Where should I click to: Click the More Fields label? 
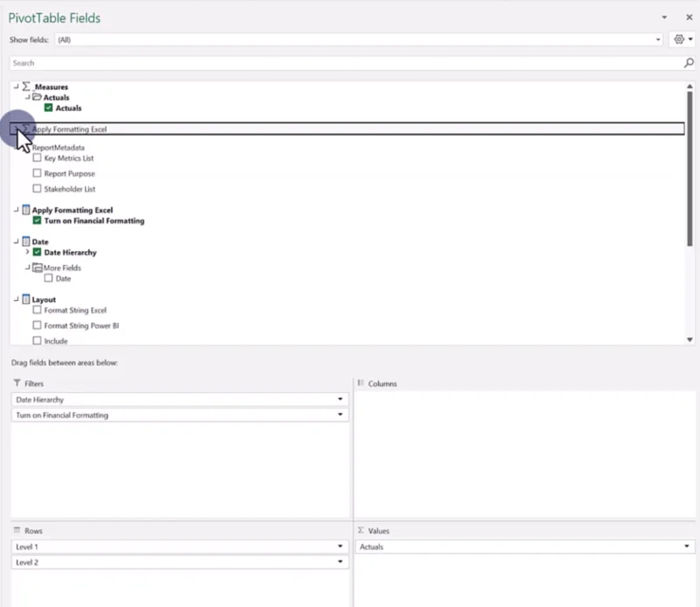pos(62,268)
